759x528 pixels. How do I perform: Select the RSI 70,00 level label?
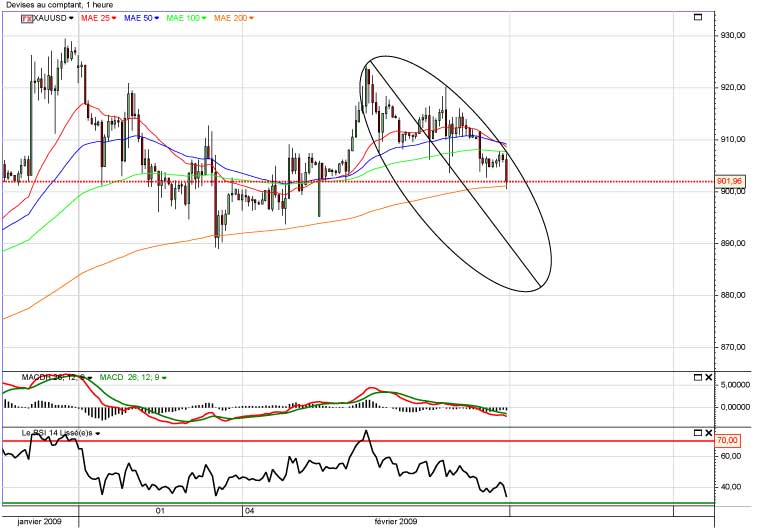(x=727, y=440)
